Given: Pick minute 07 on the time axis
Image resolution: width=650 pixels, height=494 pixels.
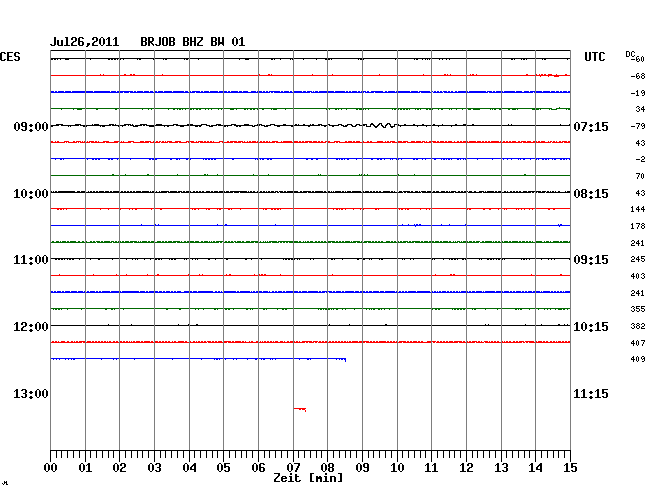Looking at the screenshot, I should coord(293,468).
